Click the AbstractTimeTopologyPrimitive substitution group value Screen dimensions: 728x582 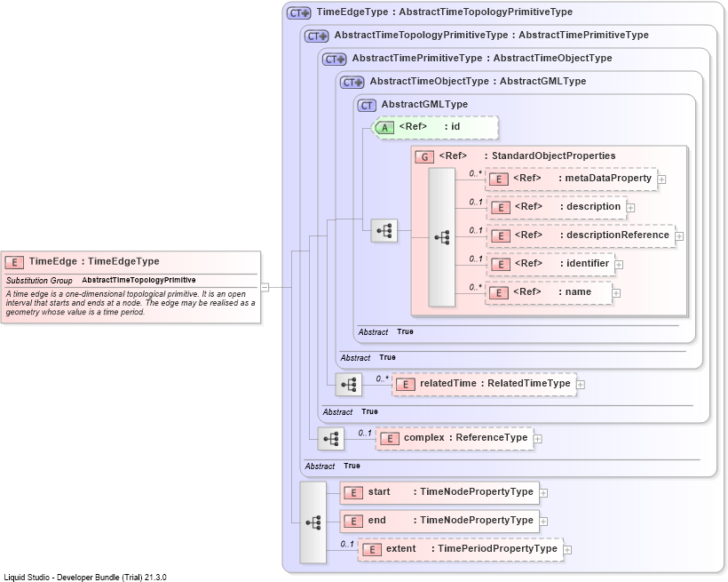pyautogui.click(x=138, y=280)
